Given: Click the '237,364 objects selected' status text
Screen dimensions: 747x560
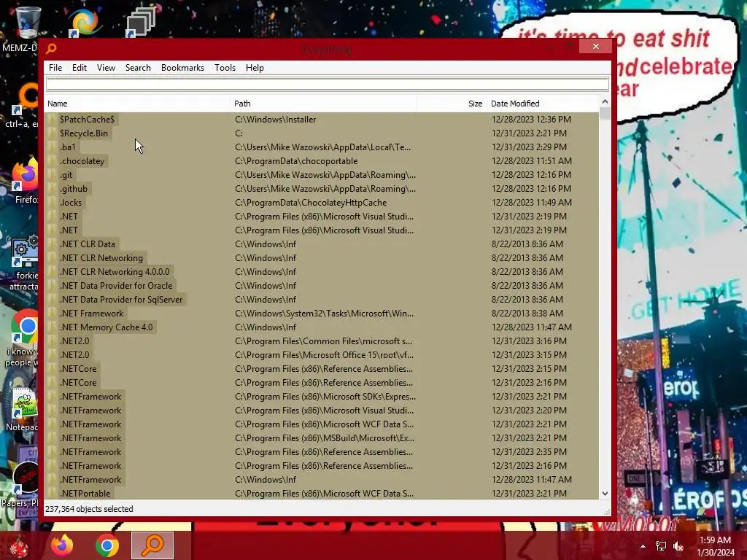Looking at the screenshot, I should (89, 509).
